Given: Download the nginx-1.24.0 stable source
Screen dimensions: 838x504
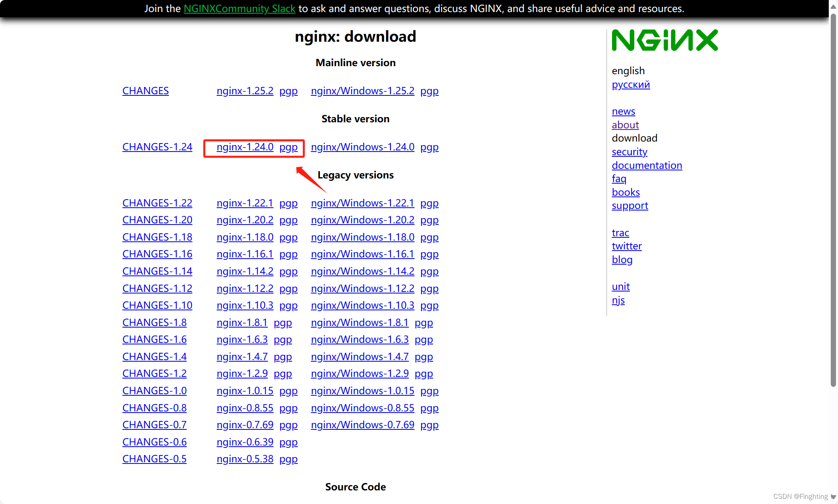Looking at the screenshot, I should point(245,147).
